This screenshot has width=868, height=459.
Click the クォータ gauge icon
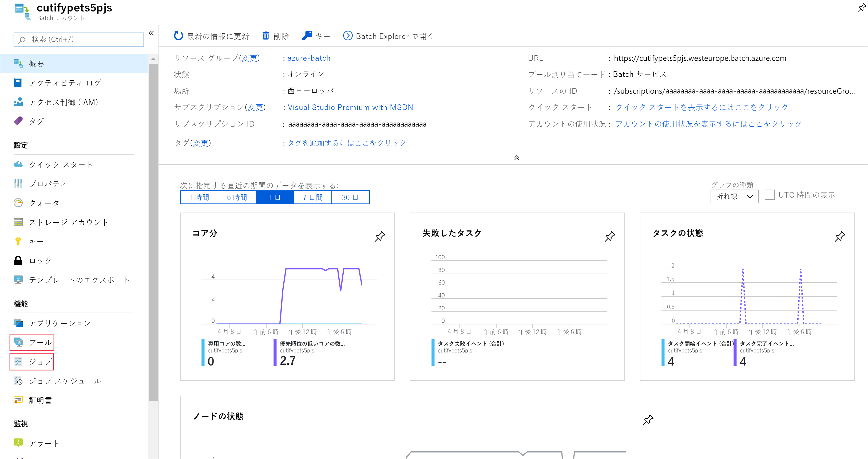click(x=18, y=203)
